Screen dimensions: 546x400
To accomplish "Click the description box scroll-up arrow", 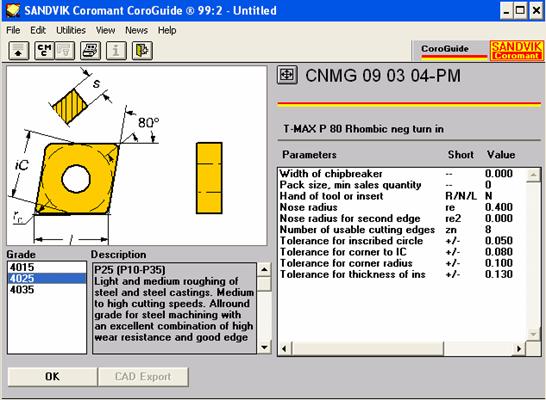I will [264, 269].
